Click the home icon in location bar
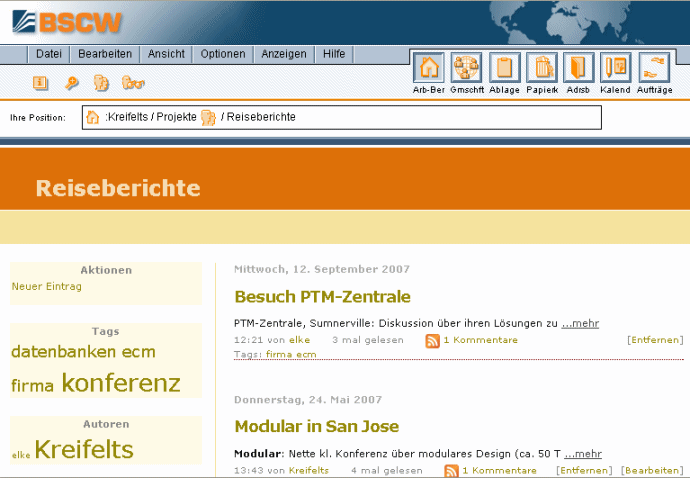This screenshot has height=478, width=690. coord(93,117)
